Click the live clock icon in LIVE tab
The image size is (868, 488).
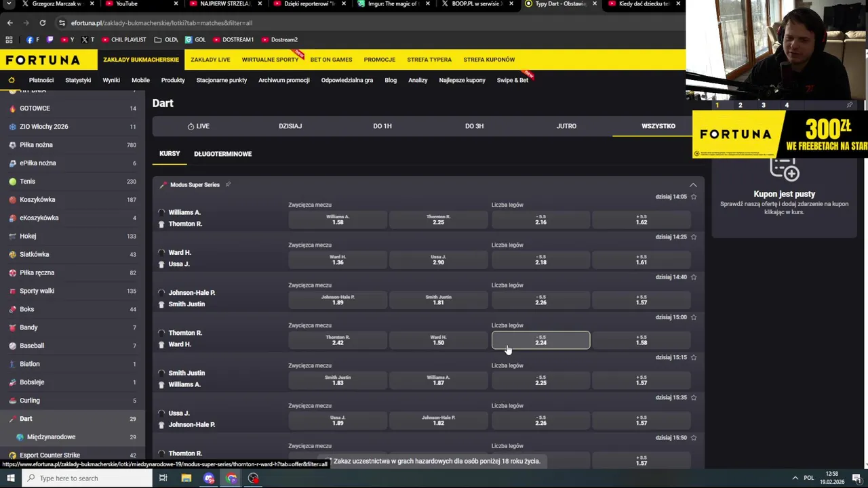click(x=191, y=127)
